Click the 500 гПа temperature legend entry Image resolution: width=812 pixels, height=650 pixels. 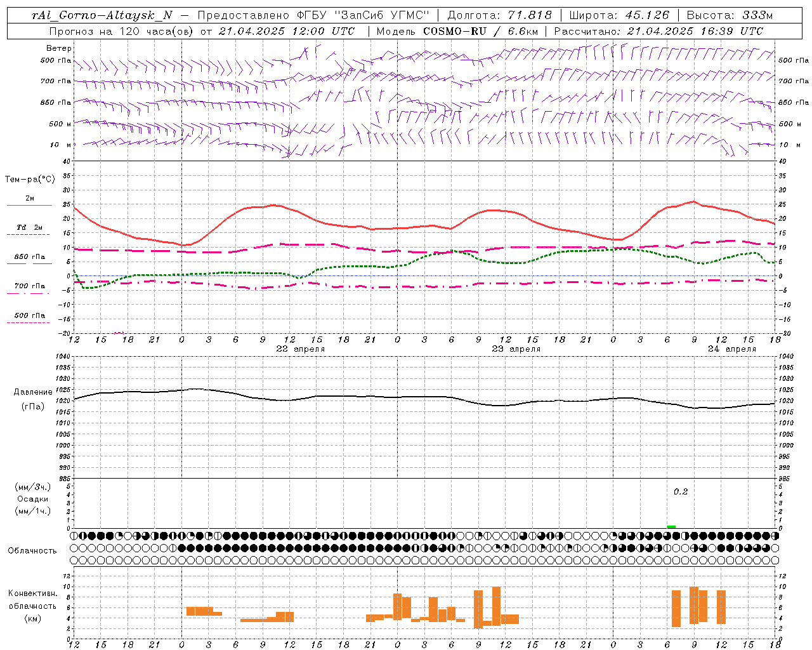point(30,315)
